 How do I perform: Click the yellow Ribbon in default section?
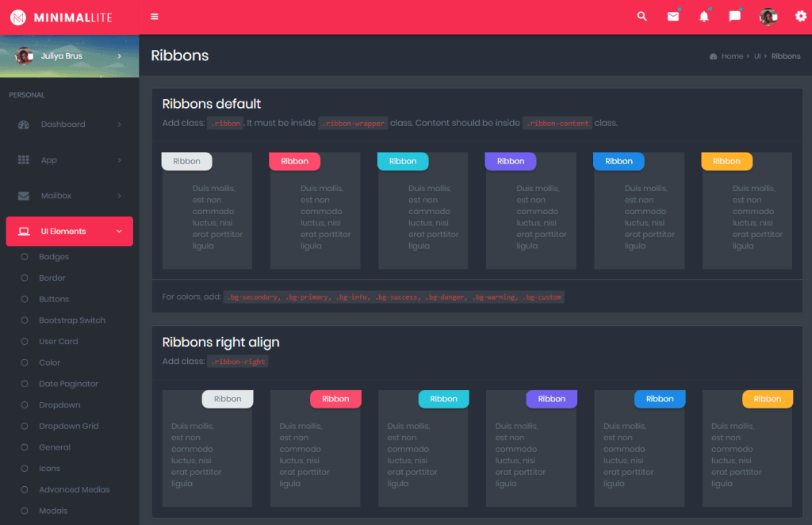[726, 162]
